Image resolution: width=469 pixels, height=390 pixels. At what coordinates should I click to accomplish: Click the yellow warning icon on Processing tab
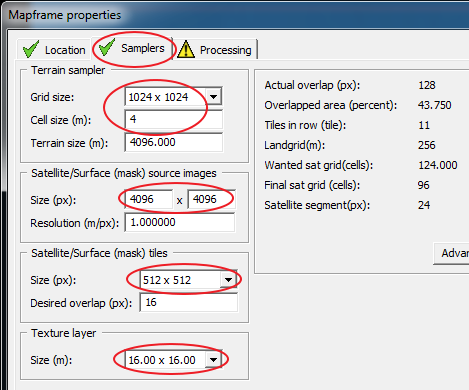point(186,49)
